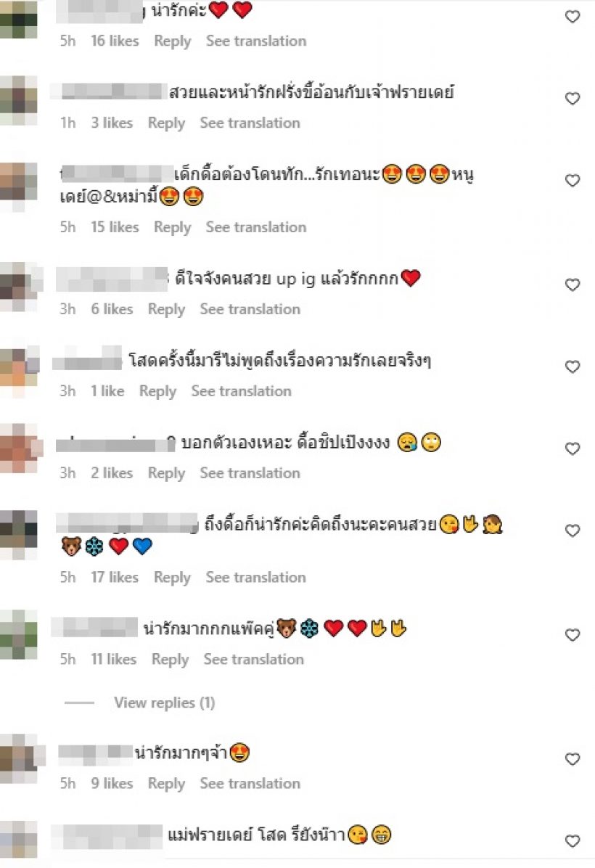Like the last comment at the bottom
This screenshot has width=595, height=868.
(x=573, y=841)
